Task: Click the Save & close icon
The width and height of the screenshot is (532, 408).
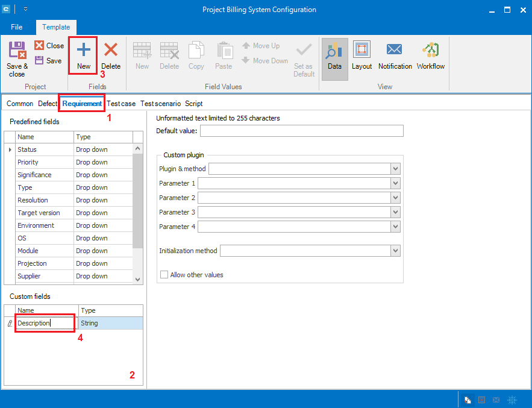Action: tap(17, 51)
